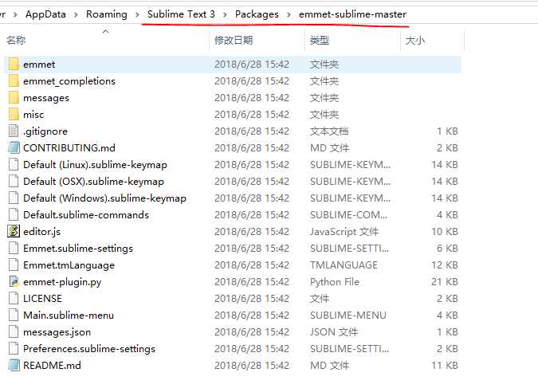Click the 'JSON 文件' type cell
This screenshot has height=392, width=538.
(333, 332)
